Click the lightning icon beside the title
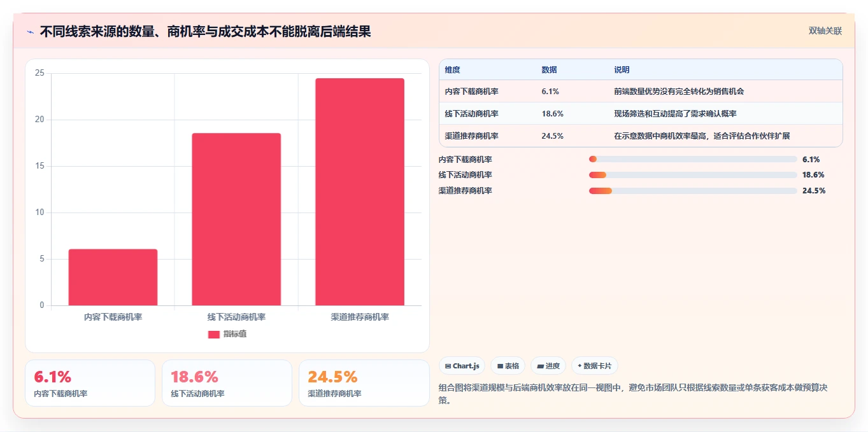868x432 pixels. [31, 32]
